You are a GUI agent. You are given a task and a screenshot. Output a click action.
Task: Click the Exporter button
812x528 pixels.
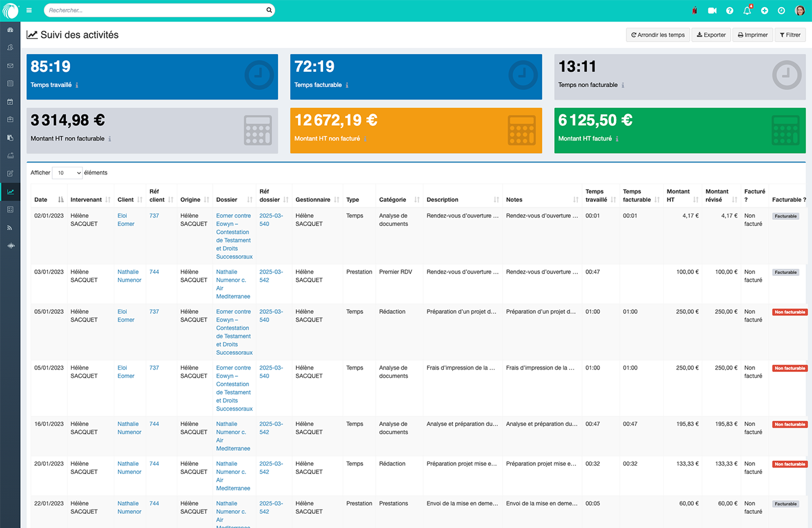tap(711, 35)
